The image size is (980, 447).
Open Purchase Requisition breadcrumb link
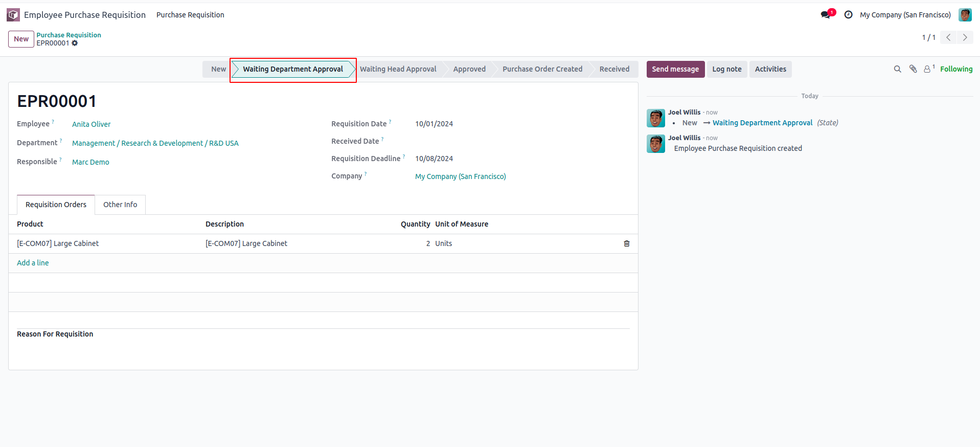(x=69, y=35)
